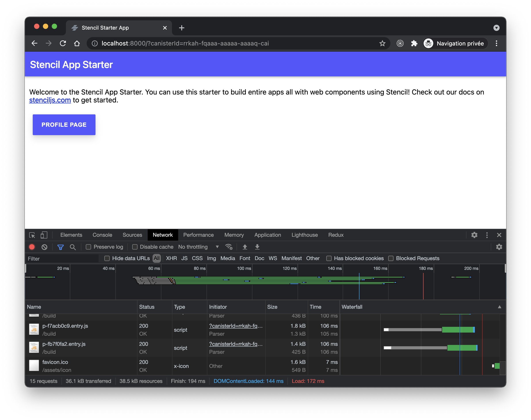This screenshot has height=420, width=531.
Task: Sort by the Waterfall column header
Action: click(422, 307)
